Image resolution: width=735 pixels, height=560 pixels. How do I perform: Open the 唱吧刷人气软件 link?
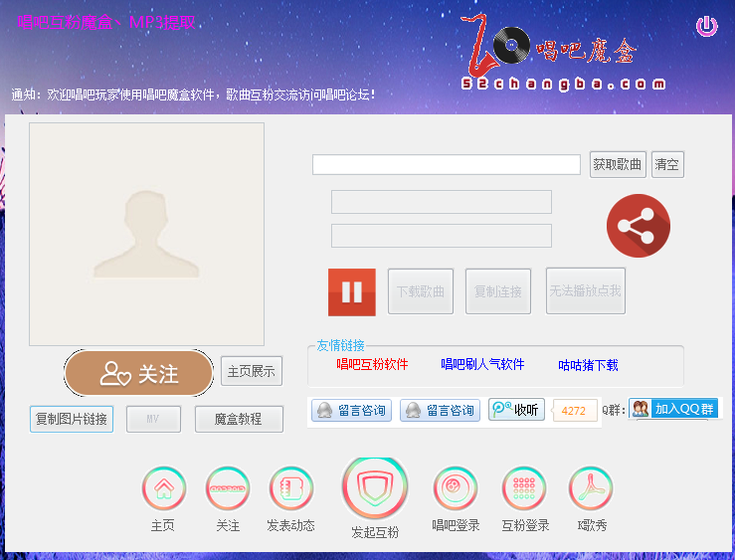(x=482, y=365)
